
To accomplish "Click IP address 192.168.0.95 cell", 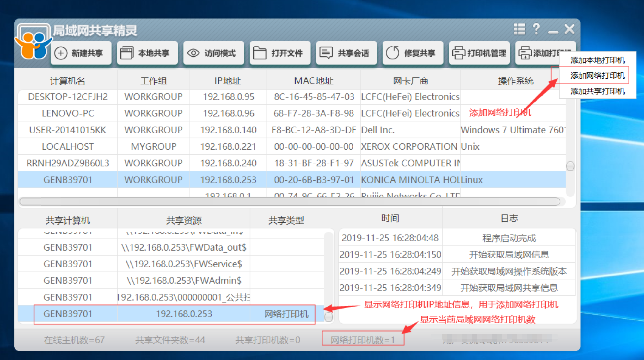I will pyautogui.click(x=228, y=97).
